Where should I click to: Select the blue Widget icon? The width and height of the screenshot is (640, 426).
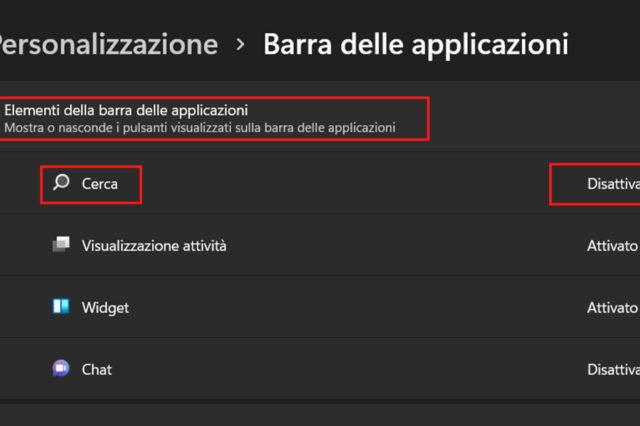pyautogui.click(x=62, y=307)
